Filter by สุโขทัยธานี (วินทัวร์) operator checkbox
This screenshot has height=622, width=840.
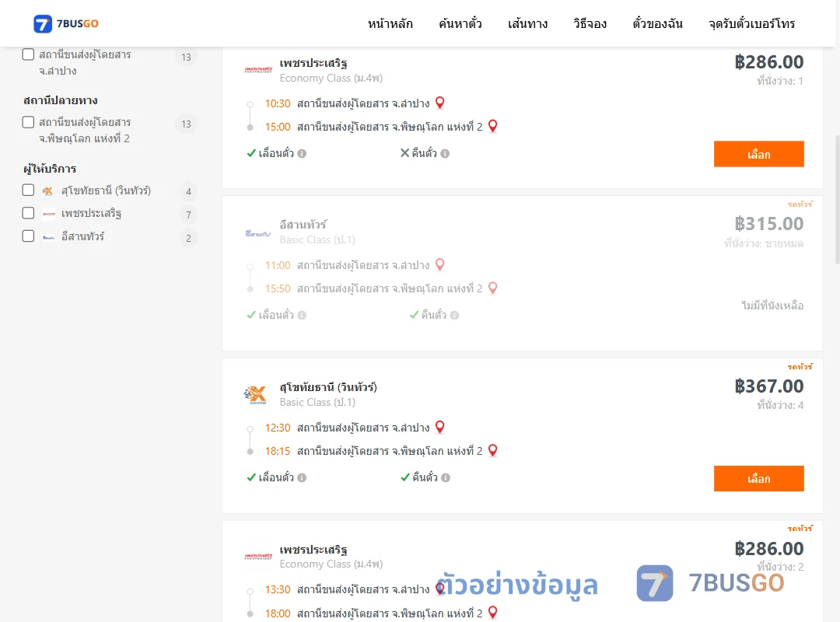pos(29,190)
